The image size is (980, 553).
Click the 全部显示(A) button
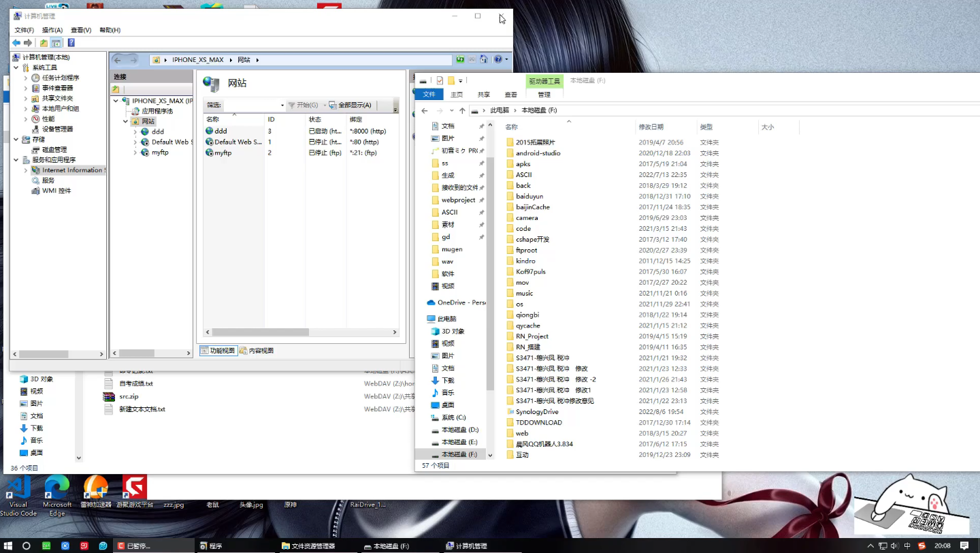point(350,105)
